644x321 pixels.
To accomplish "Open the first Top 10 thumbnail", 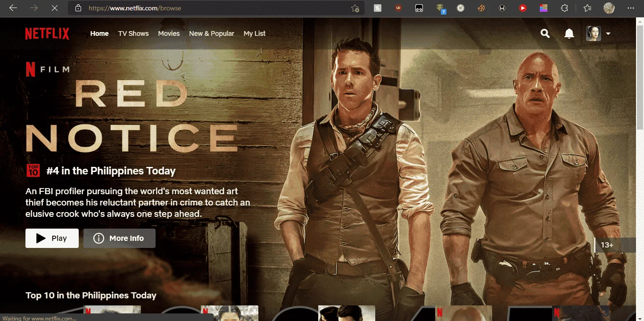I will (112, 313).
